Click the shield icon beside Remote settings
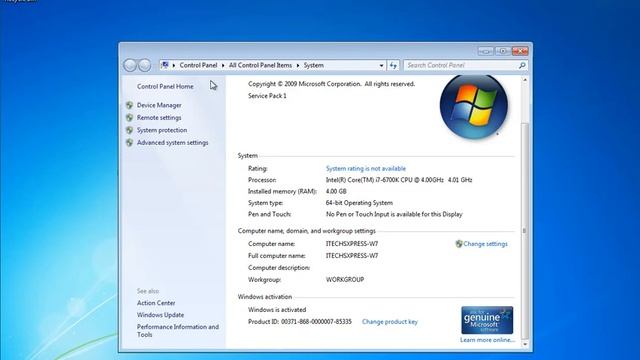This screenshot has height=360, width=640. point(129,118)
